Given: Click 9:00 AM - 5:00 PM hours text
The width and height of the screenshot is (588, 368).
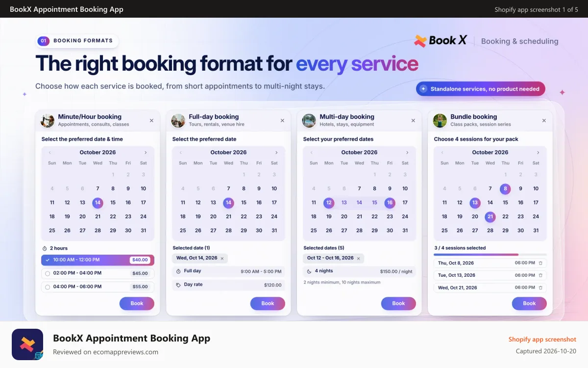Looking at the screenshot, I should click(x=261, y=271).
